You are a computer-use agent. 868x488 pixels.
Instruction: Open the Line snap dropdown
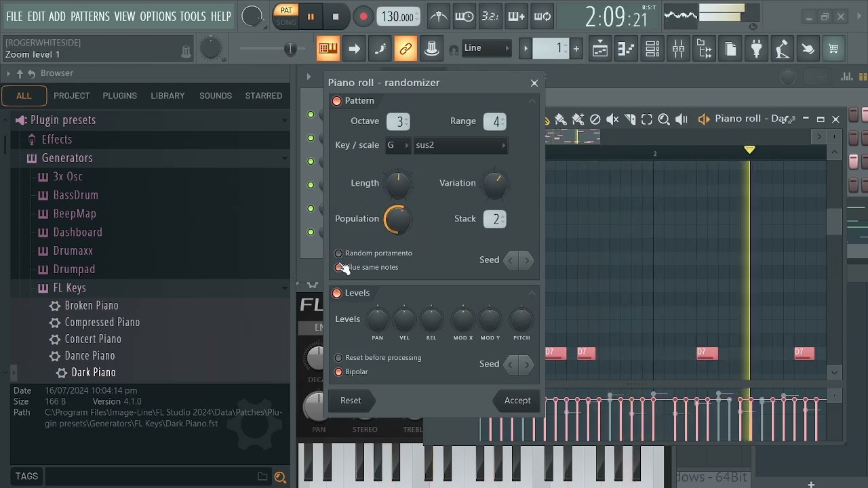486,48
